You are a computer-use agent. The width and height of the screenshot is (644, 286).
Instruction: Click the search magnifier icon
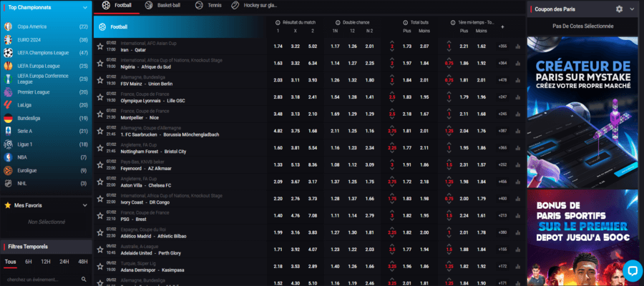84,280
